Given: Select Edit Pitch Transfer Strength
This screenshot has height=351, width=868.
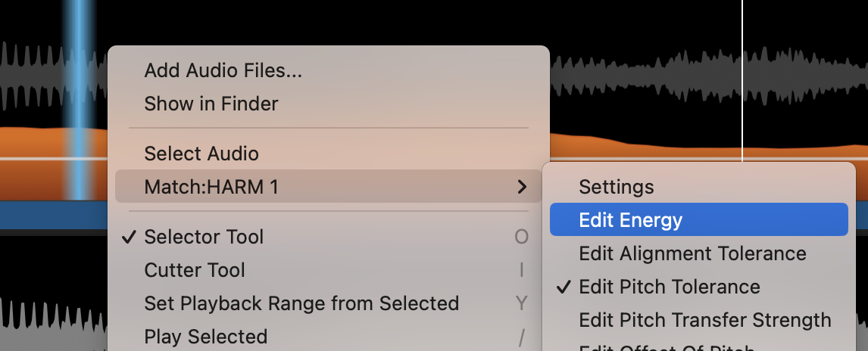Looking at the screenshot, I should click(x=704, y=320).
